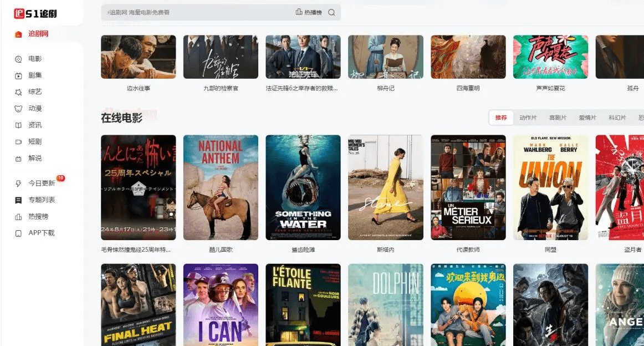Open The Union movie poster
This screenshot has height=346, width=644.
tap(551, 187)
